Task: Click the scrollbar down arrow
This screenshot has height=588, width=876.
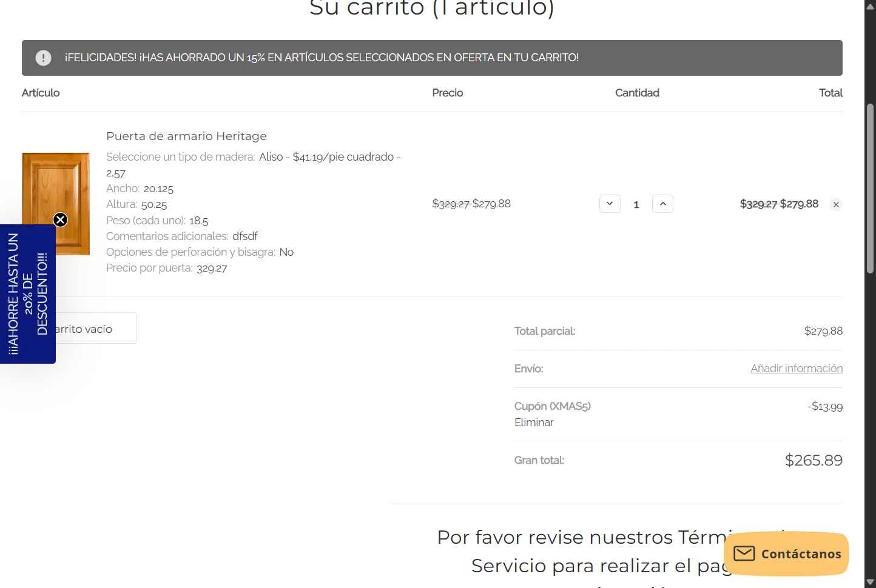Action: 871,582
